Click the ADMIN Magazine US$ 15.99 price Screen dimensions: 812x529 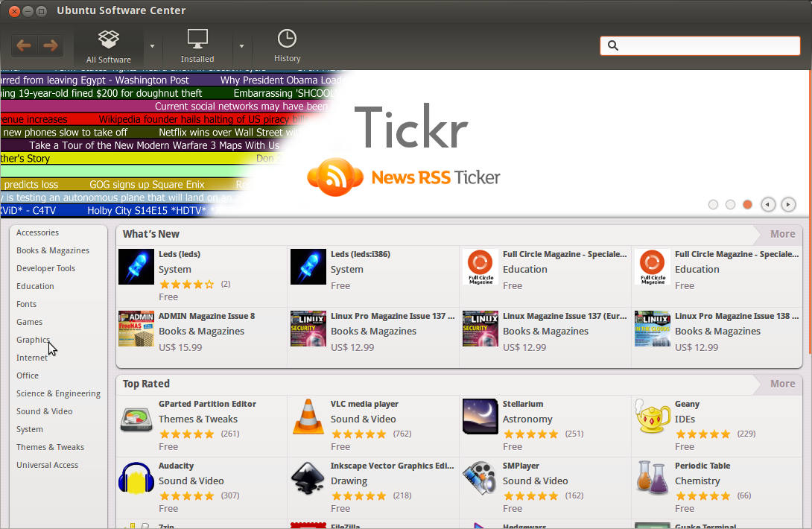click(180, 348)
